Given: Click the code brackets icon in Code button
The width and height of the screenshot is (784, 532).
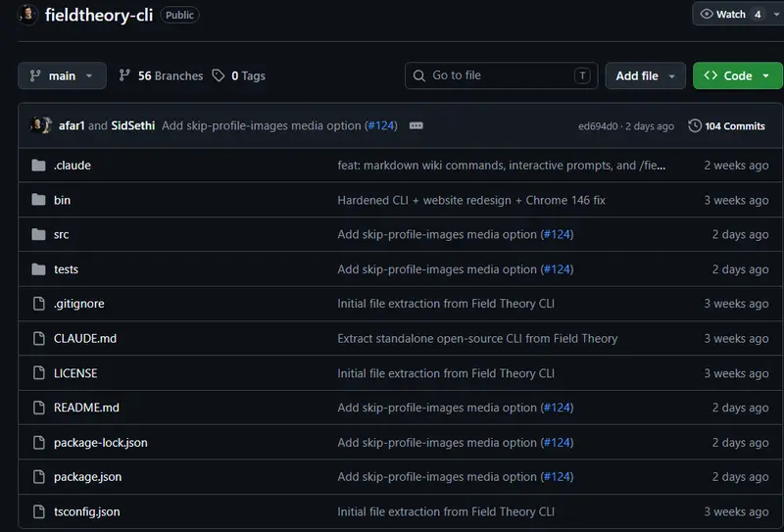Looking at the screenshot, I should [710, 75].
